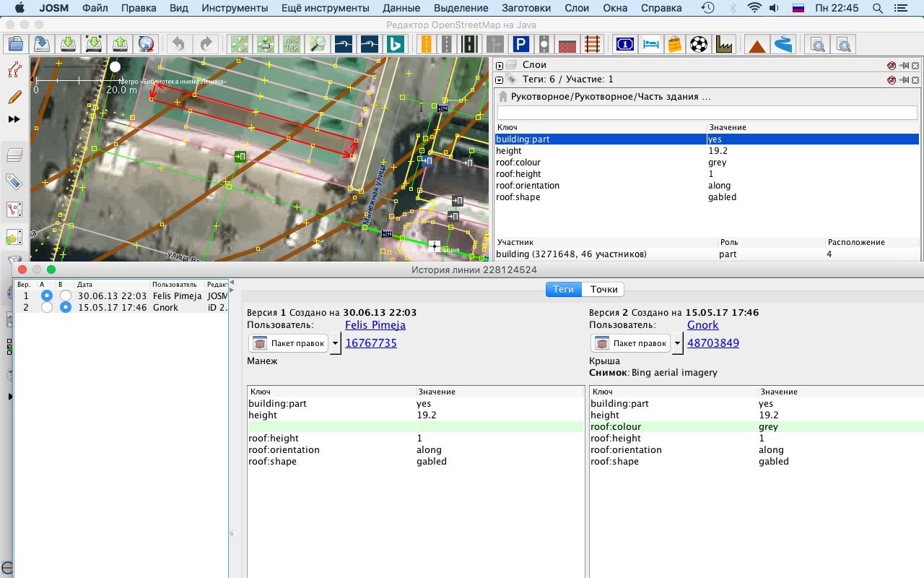Select the orange road preset icon
The height and width of the screenshot is (578, 924).
pos(427,45)
